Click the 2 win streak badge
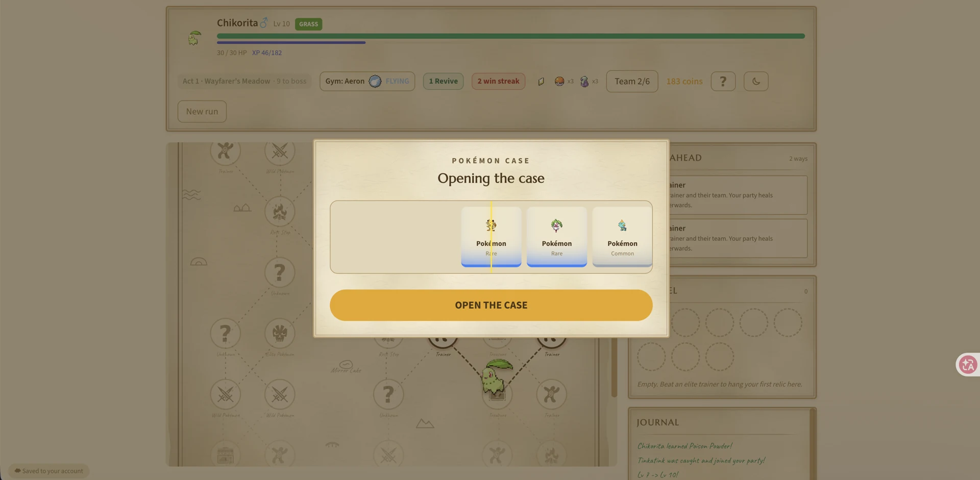 coord(498,81)
